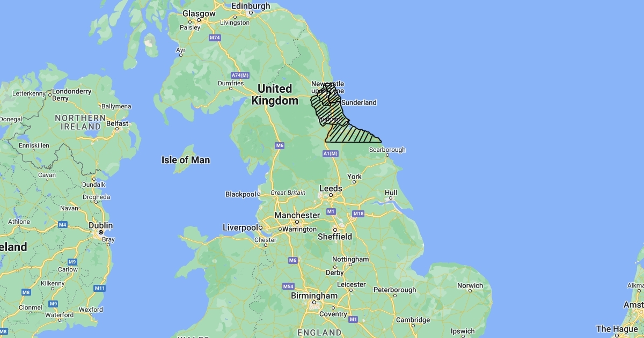Viewport: 644px width, 338px height.
Task: Click the Northern Ireland region label
Action: 80,122
